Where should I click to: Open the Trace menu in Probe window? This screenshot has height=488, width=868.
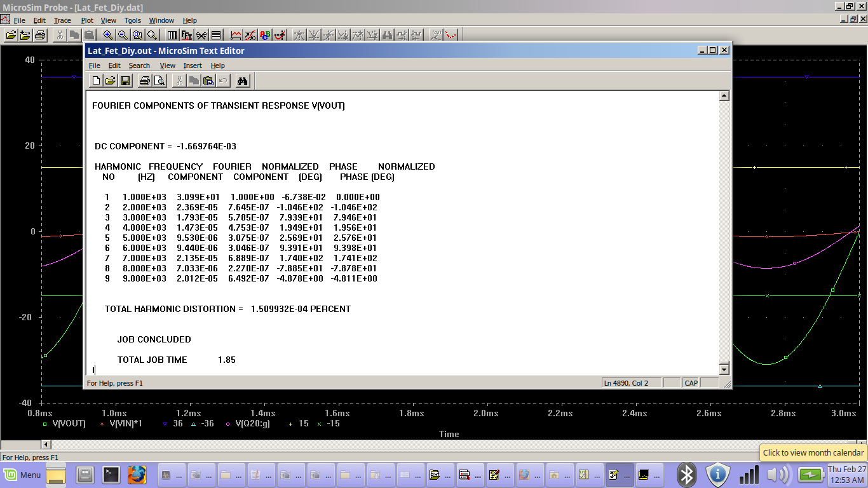(x=62, y=20)
